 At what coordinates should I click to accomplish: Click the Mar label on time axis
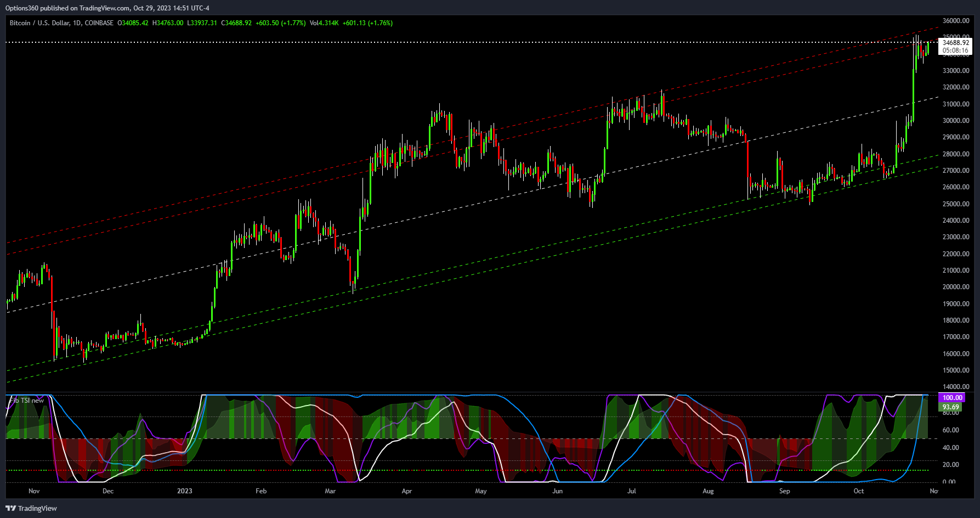(x=330, y=491)
